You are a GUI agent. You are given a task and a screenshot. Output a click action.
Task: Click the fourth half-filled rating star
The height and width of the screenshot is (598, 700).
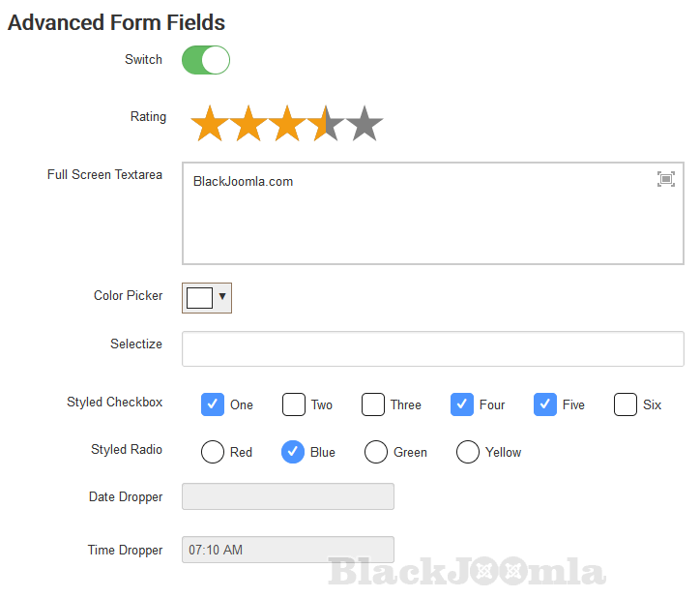[x=326, y=125]
